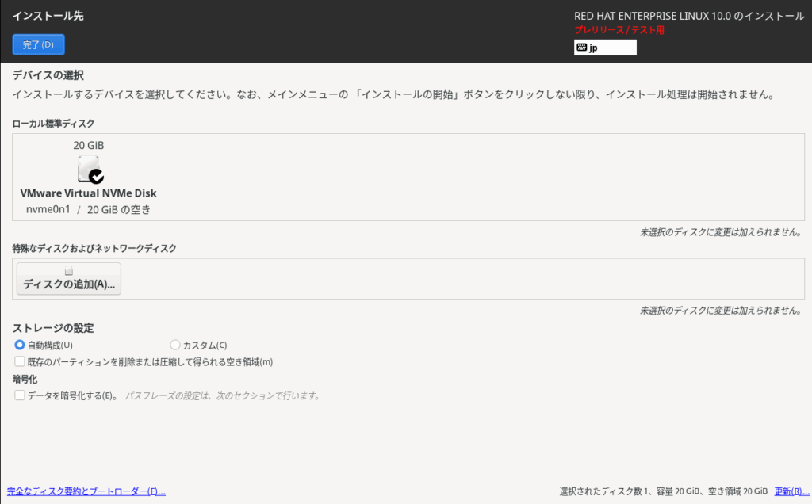
Task: Select the 自動構成(U) radio button
Action: 20,345
